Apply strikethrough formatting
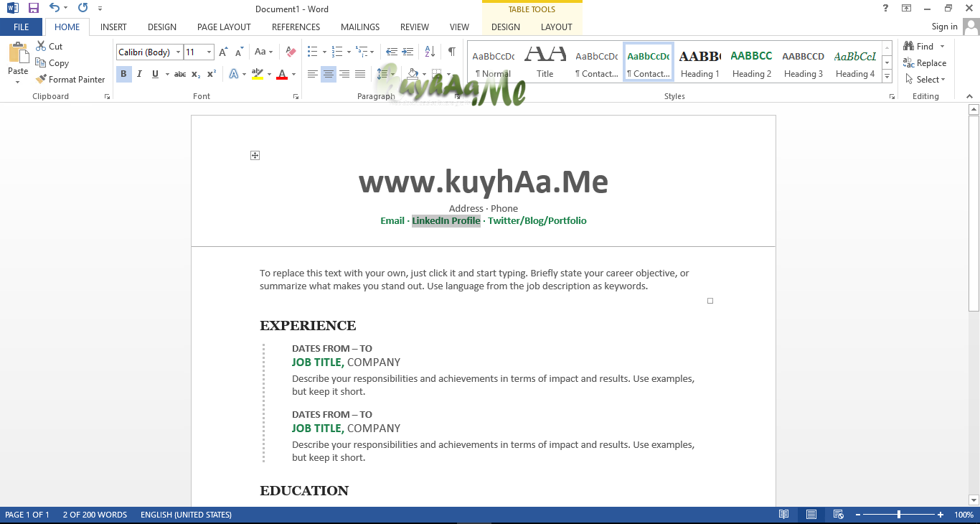Screen dimensions: 980x524 tap(180, 74)
